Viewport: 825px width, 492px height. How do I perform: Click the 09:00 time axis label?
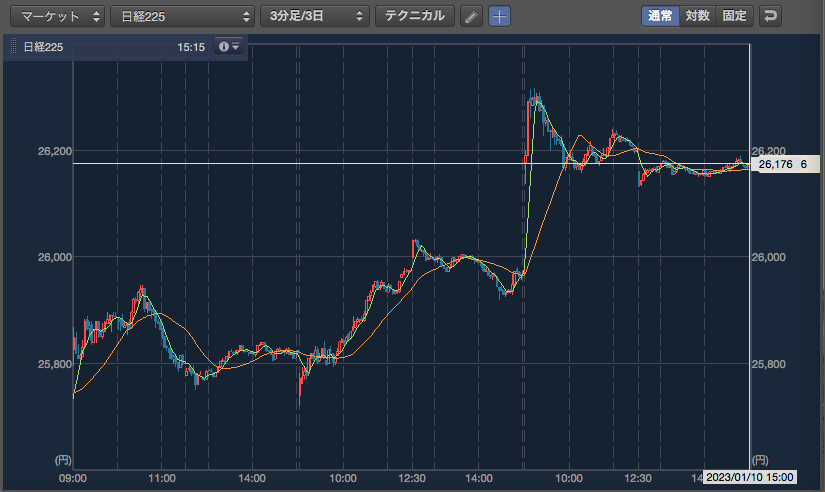pyautogui.click(x=73, y=478)
